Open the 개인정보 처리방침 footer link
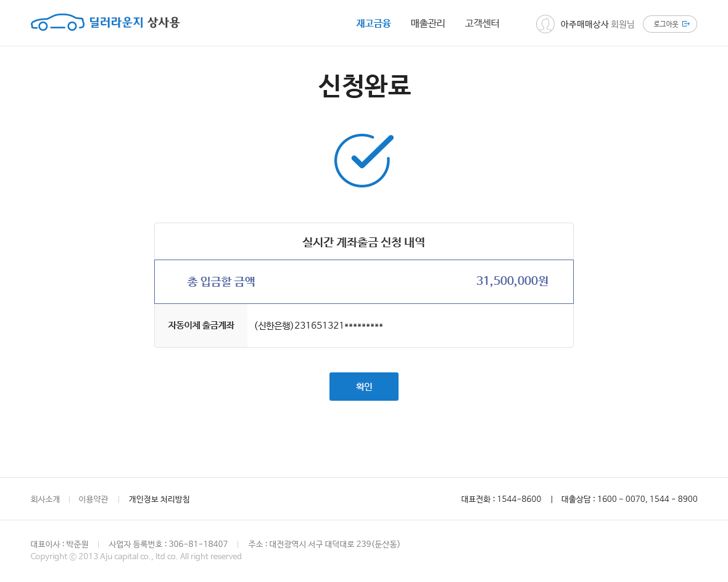The image size is (728, 582). [159, 499]
